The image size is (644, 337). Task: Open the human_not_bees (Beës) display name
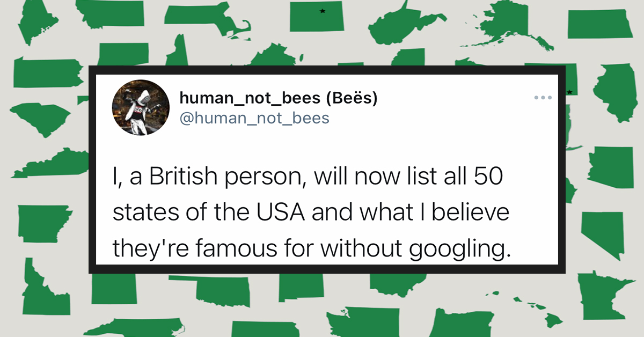pos(278,98)
